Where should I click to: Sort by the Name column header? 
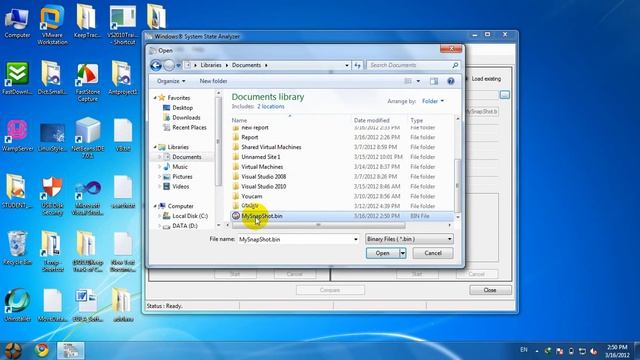[x=239, y=120]
